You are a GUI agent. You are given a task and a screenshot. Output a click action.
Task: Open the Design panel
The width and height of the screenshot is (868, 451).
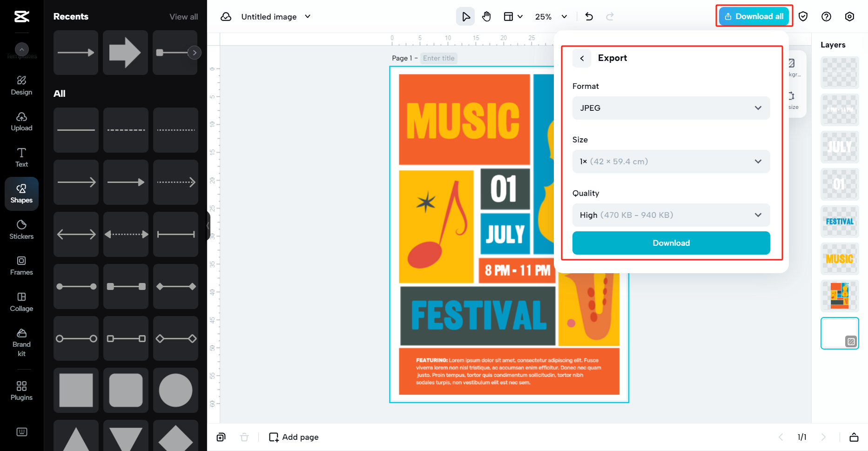21,86
